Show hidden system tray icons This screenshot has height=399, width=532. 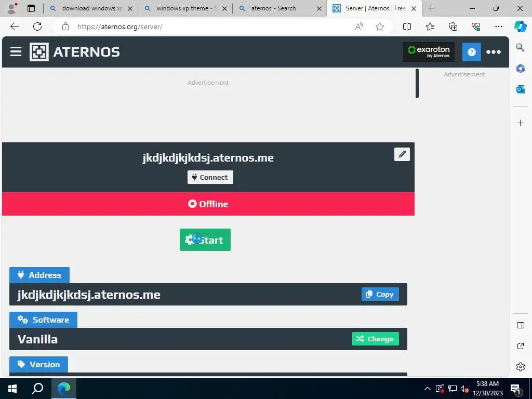click(428, 389)
